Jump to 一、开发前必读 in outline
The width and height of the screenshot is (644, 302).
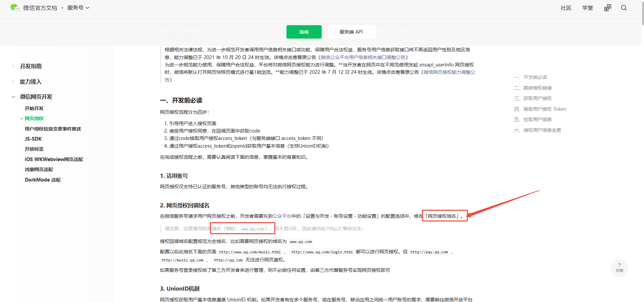(x=531, y=77)
